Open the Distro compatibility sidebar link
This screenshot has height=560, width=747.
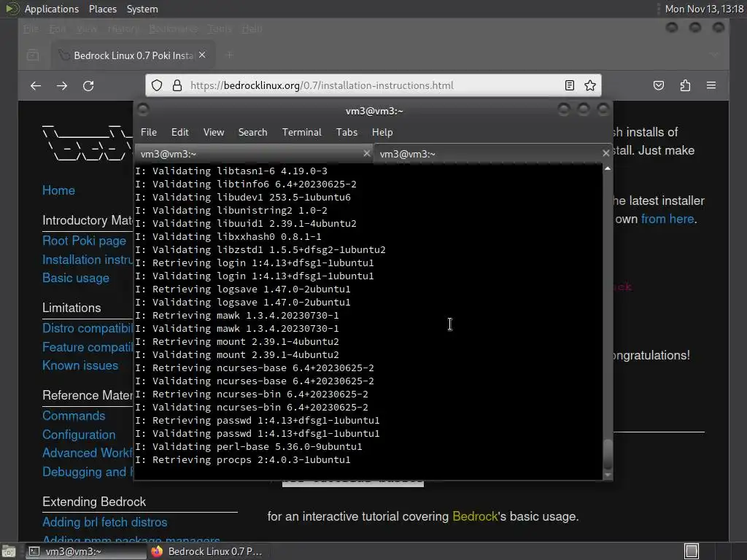point(88,328)
